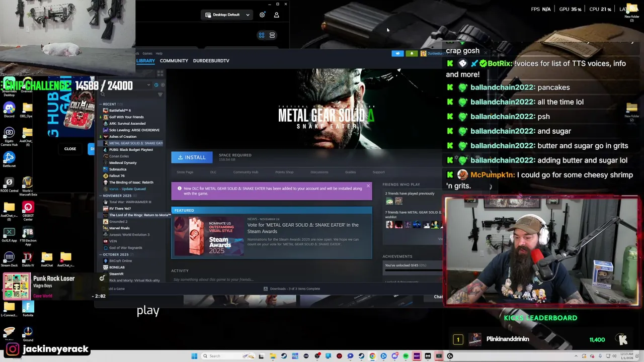Select Subnautica in the library list

coord(118,169)
